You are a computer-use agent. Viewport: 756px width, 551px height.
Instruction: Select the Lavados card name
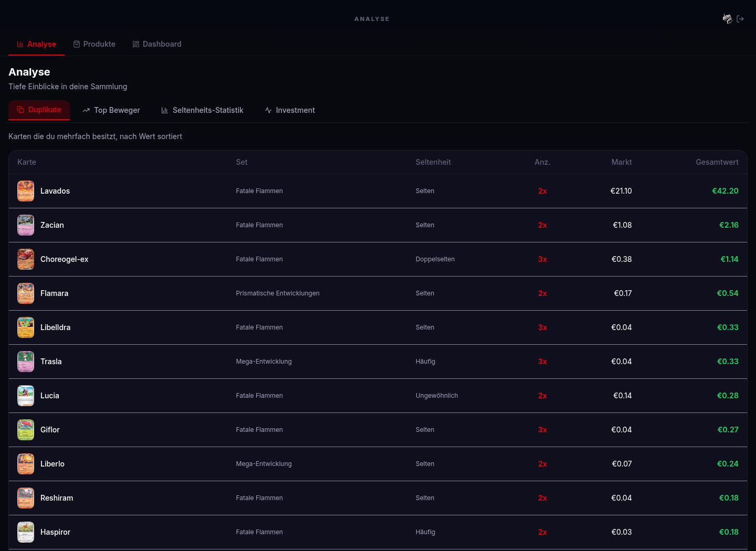click(x=55, y=191)
